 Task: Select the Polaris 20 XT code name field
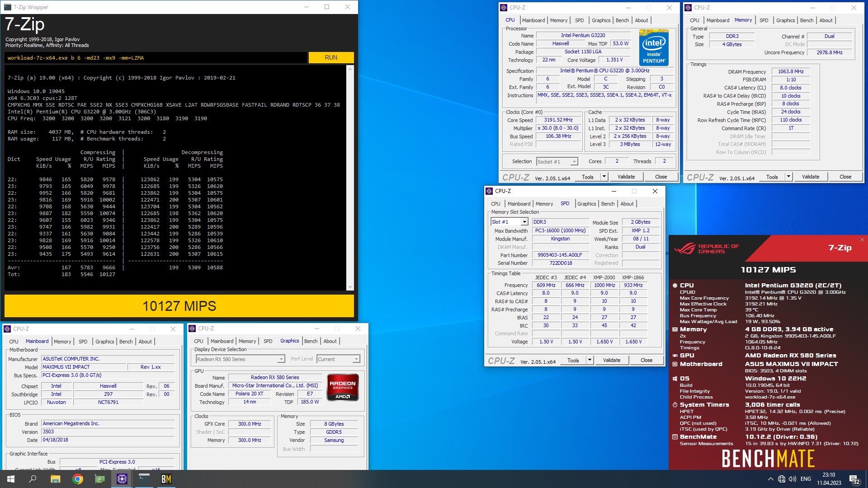[x=249, y=394]
